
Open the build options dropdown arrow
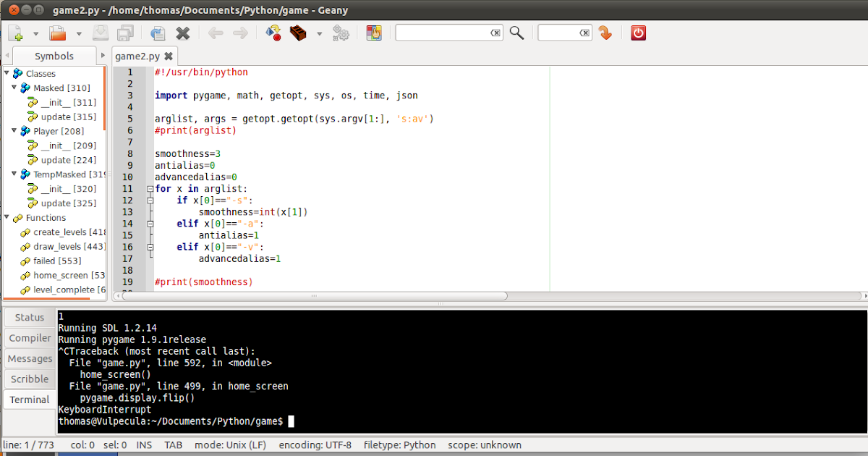(319, 33)
